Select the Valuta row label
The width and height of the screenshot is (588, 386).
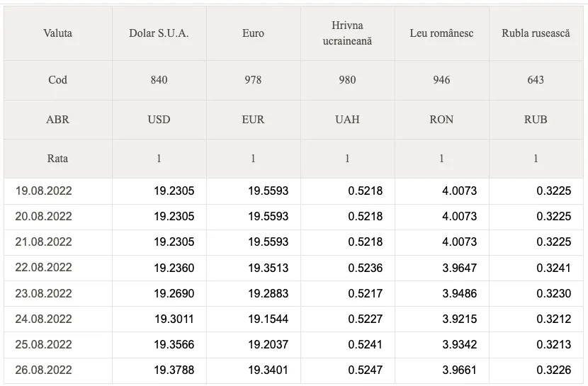click(58, 33)
